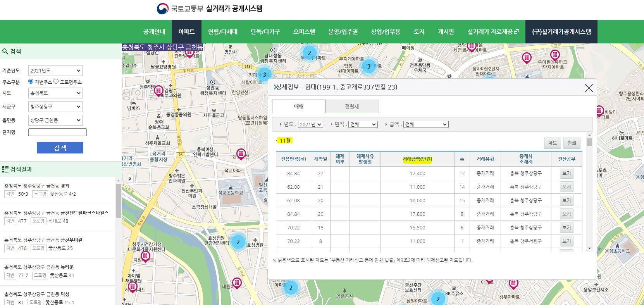This screenshot has height=305, width=644.
Task: Click 보기 for the 10,000 transaction row
Action: (567, 200)
